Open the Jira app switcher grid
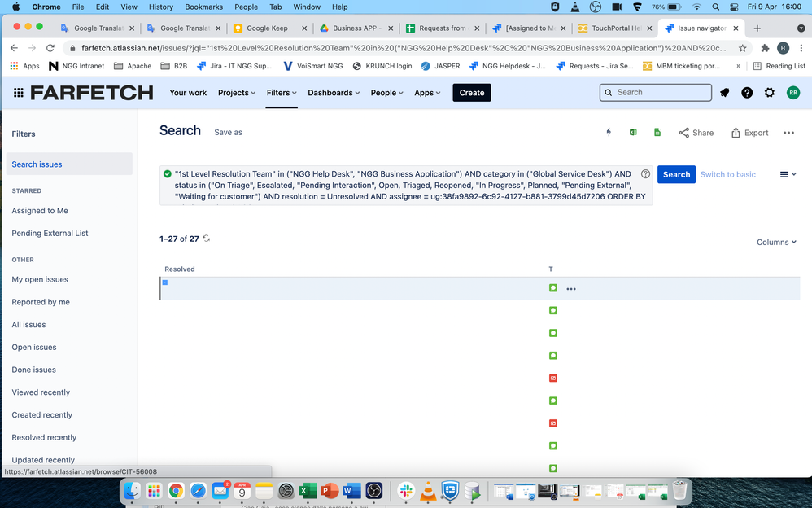 pos(18,93)
